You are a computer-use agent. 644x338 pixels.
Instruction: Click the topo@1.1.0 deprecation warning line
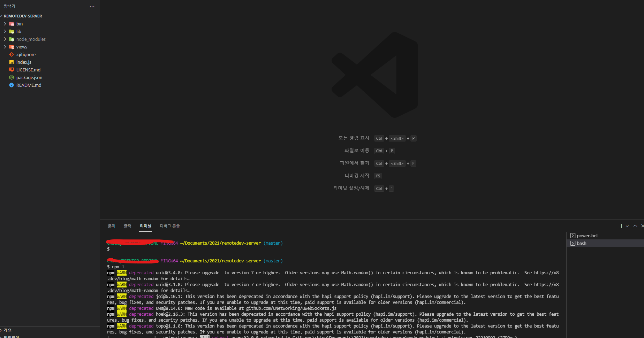(x=333, y=329)
